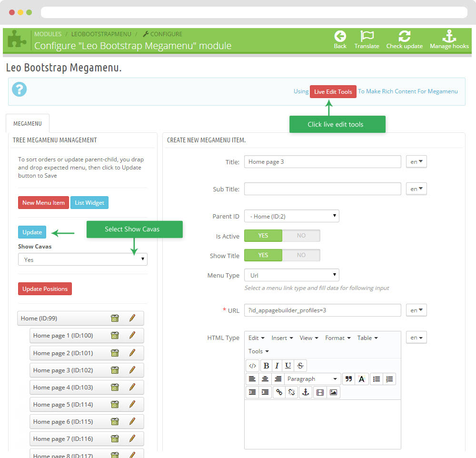Focus the Title input field

point(322,161)
